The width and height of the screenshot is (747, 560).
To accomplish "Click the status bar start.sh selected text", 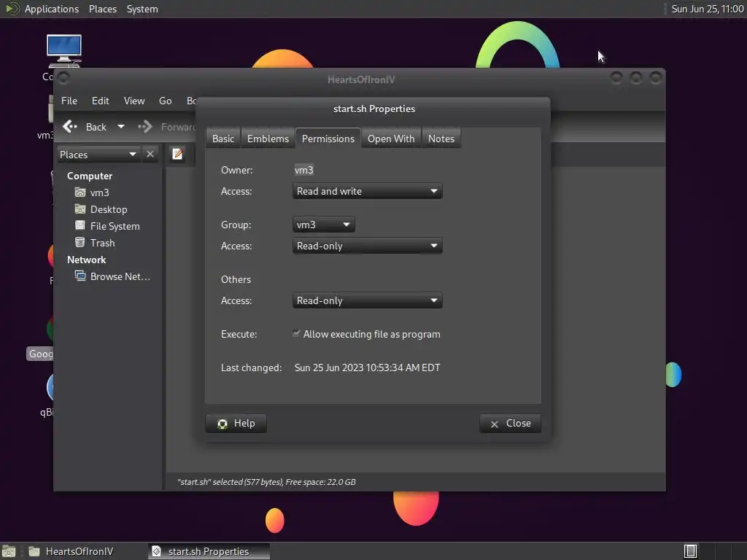I will [x=266, y=482].
